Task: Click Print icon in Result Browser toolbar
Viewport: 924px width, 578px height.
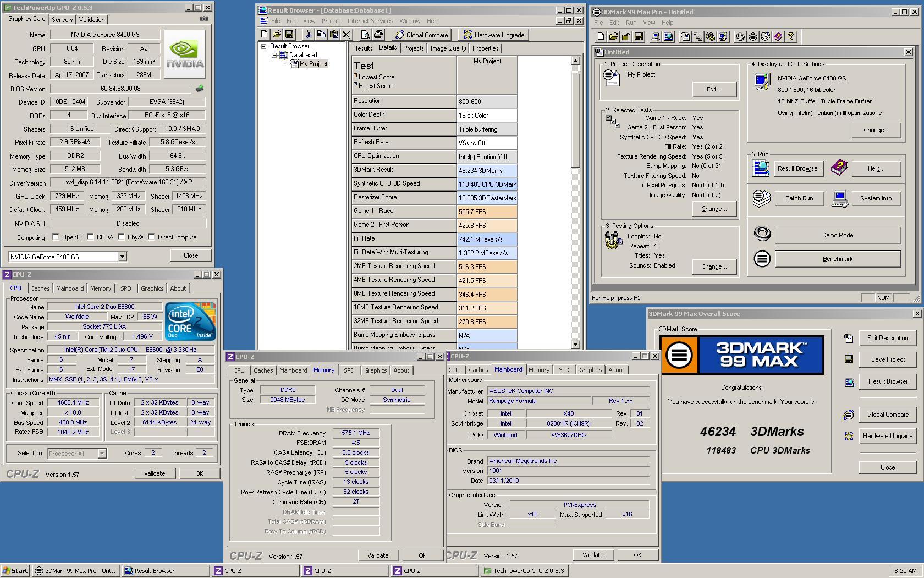Action: 378,34
